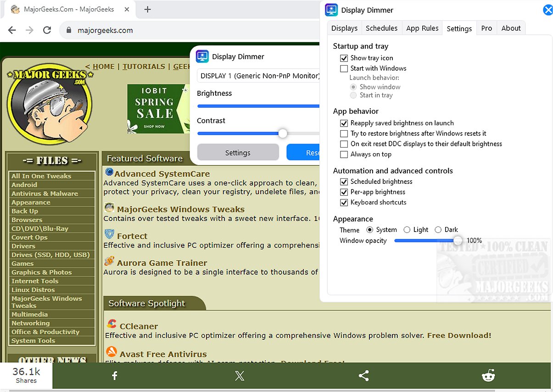This screenshot has height=392, width=553.
Task: Select the Settings tab
Action: point(459,28)
